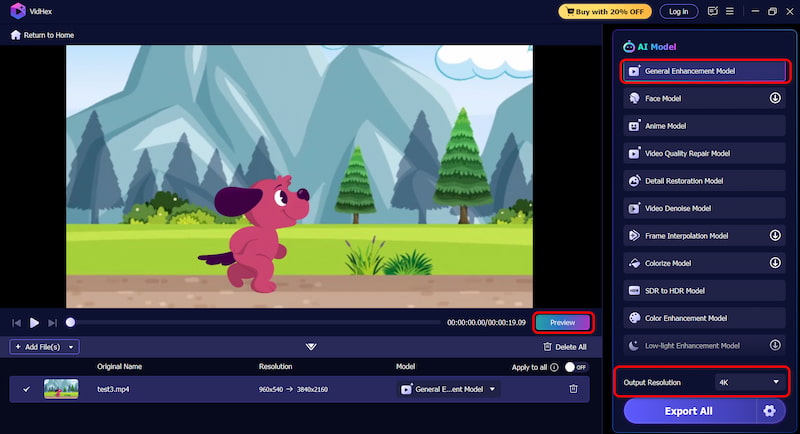
Task: Click the video playback progress bar
Action: (250, 322)
